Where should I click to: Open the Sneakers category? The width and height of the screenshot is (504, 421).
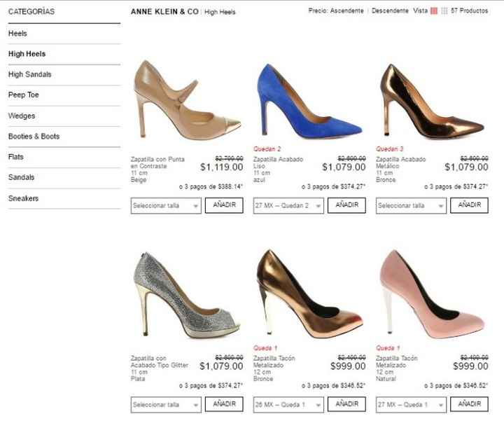point(24,198)
